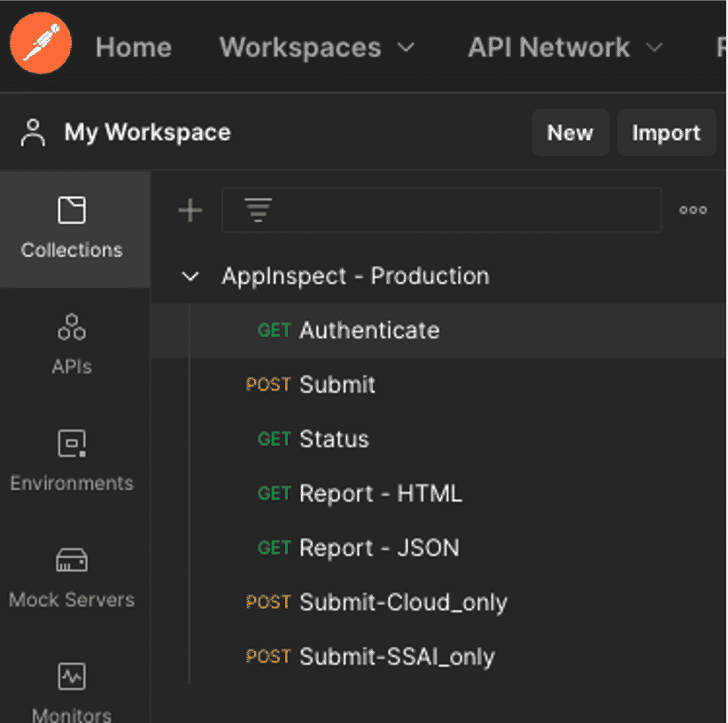Screen dimensions: 728x723
Task: Open My Workspace title link
Action: click(x=148, y=132)
